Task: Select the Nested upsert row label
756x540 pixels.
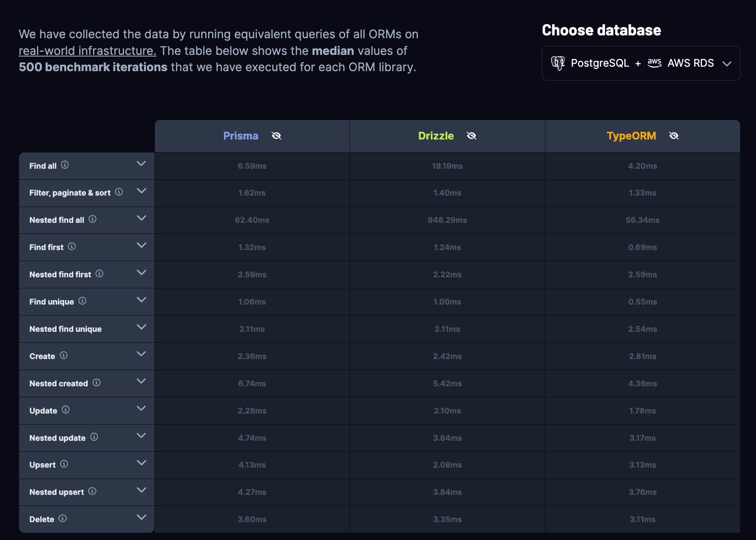Action: coord(56,492)
